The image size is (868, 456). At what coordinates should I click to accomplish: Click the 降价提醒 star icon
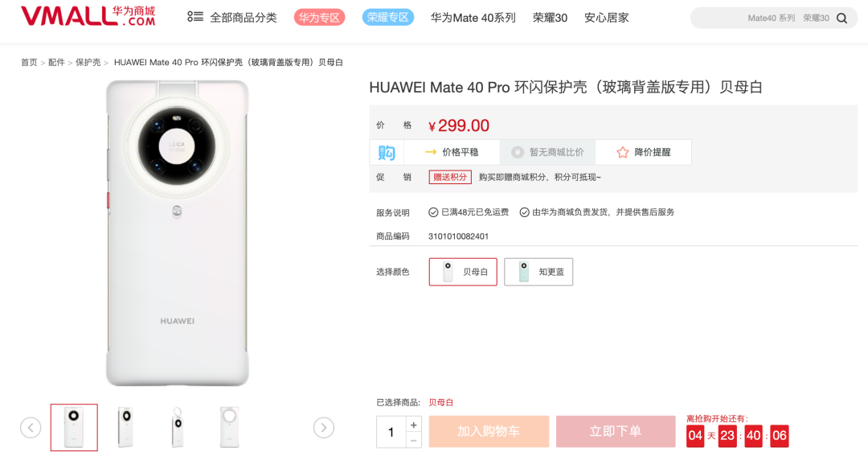[623, 152]
